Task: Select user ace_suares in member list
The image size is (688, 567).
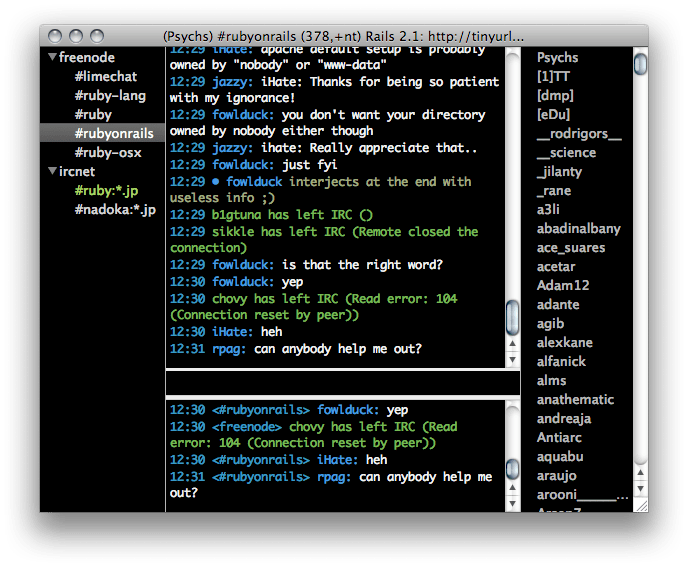Action: tap(571, 248)
